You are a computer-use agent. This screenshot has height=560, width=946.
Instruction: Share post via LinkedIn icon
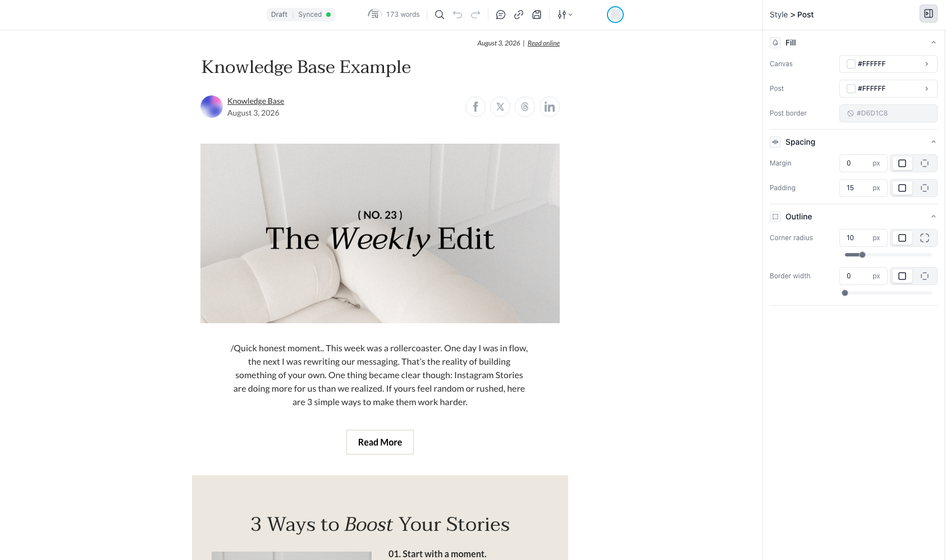click(550, 107)
